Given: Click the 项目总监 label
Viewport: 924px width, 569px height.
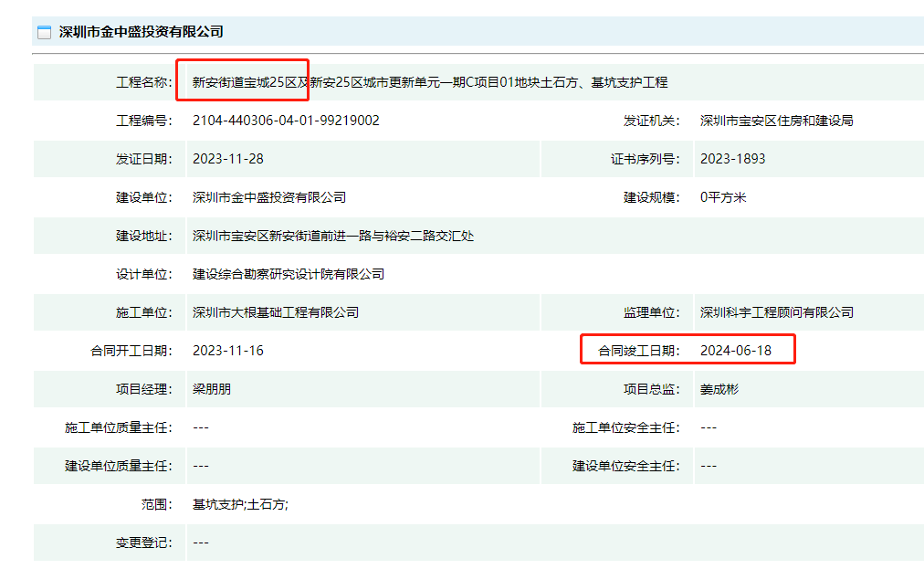Looking at the screenshot, I should point(652,389).
